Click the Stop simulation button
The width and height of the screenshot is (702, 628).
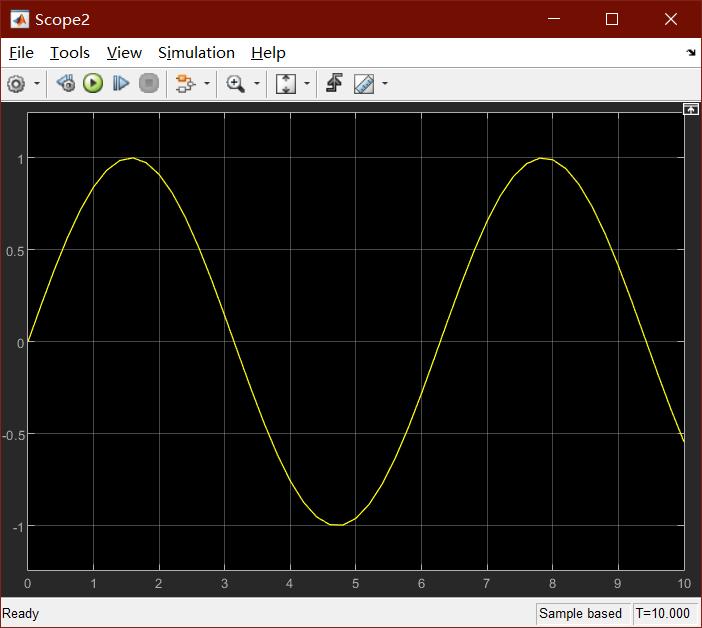[x=149, y=84]
